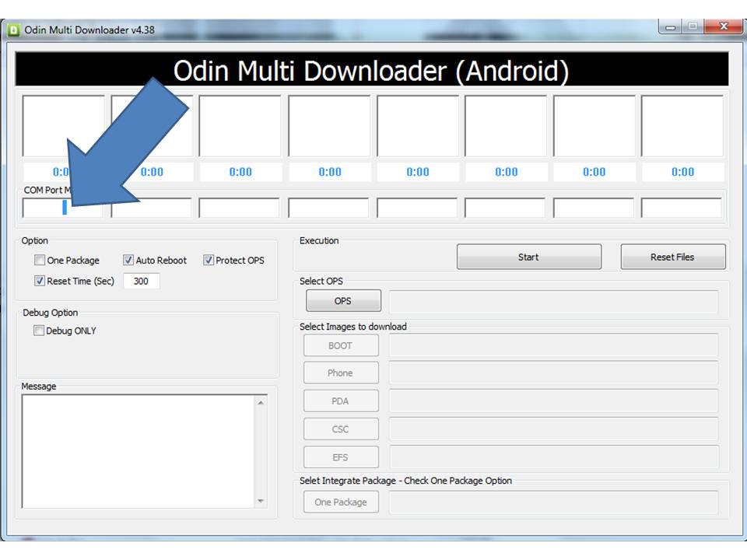Screen dimensions: 747x560
Task: Click the Phone image button
Action: point(341,373)
